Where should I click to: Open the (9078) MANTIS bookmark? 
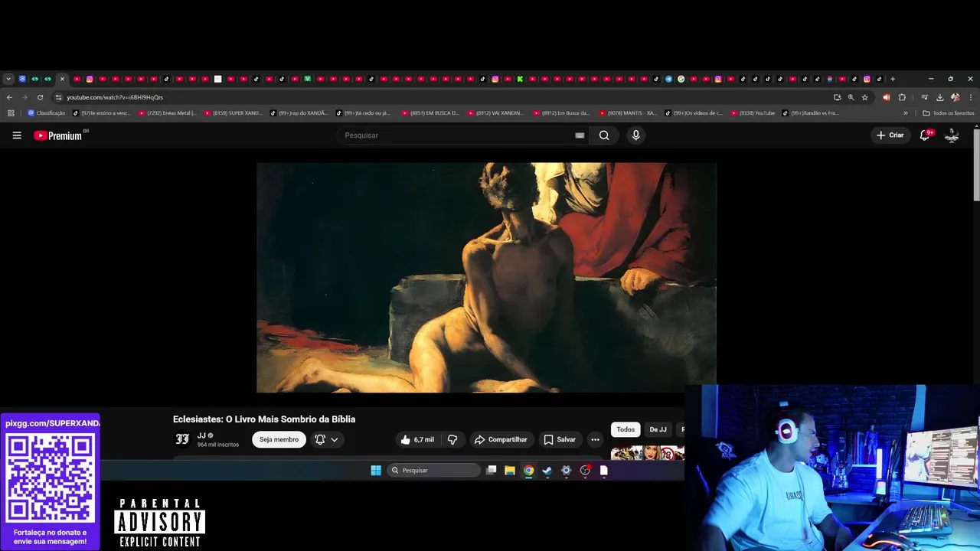629,113
